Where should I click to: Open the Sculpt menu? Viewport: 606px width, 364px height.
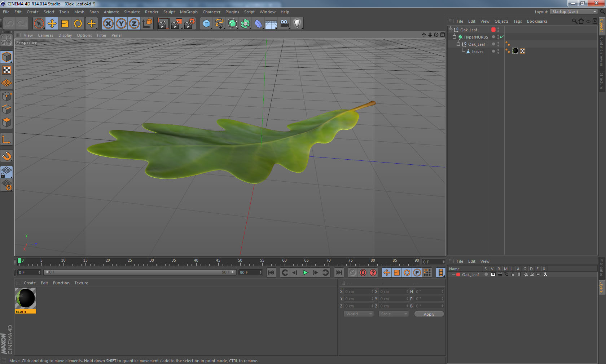pyautogui.click(x=169, y=12)
